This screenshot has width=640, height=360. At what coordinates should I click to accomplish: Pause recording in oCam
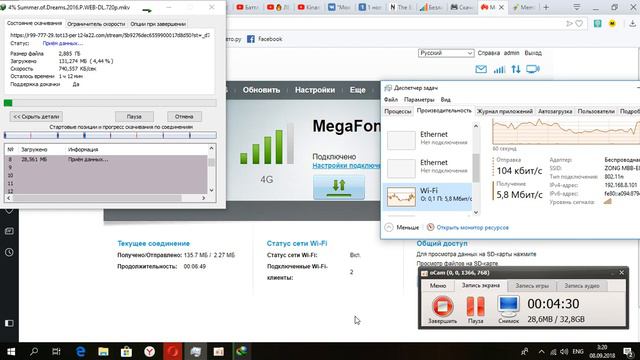click(x=476, y=307)
